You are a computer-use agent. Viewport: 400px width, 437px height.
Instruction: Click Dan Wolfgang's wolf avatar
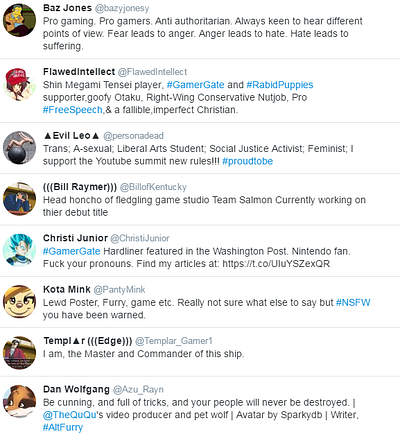click(x=19, y=402)
